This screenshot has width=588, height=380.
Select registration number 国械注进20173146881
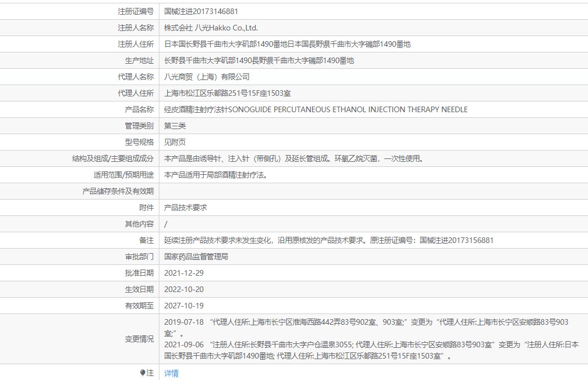201,11
